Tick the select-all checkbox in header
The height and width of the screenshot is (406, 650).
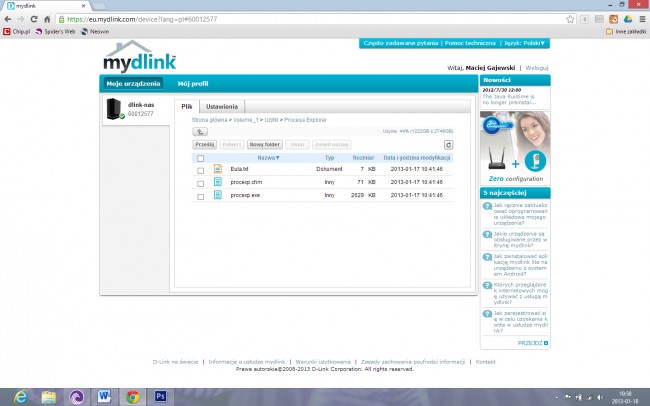(x=201, y=158)
